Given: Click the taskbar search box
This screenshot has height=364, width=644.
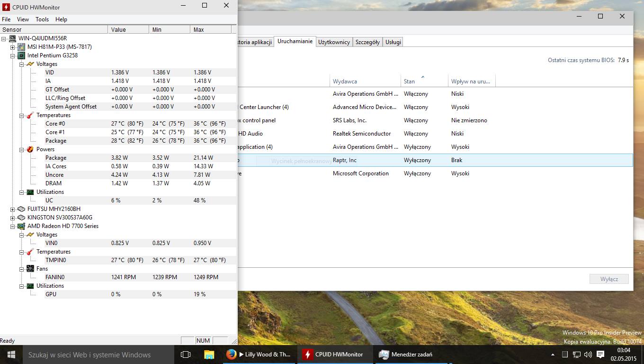Looking at the screenshot, I should [98, 355].
